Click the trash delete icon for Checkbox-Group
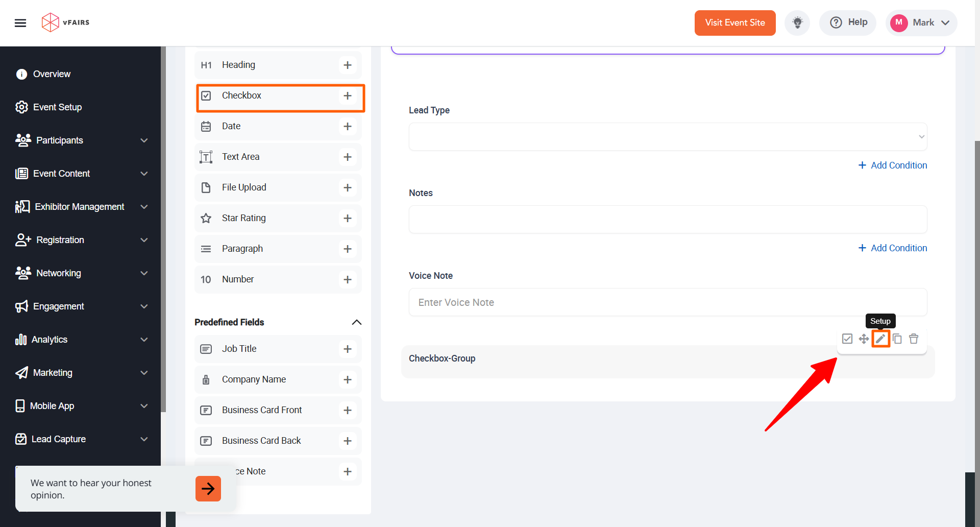Viewport: 980px width, 527px height. pyautogui.click(x=914, y=339)
